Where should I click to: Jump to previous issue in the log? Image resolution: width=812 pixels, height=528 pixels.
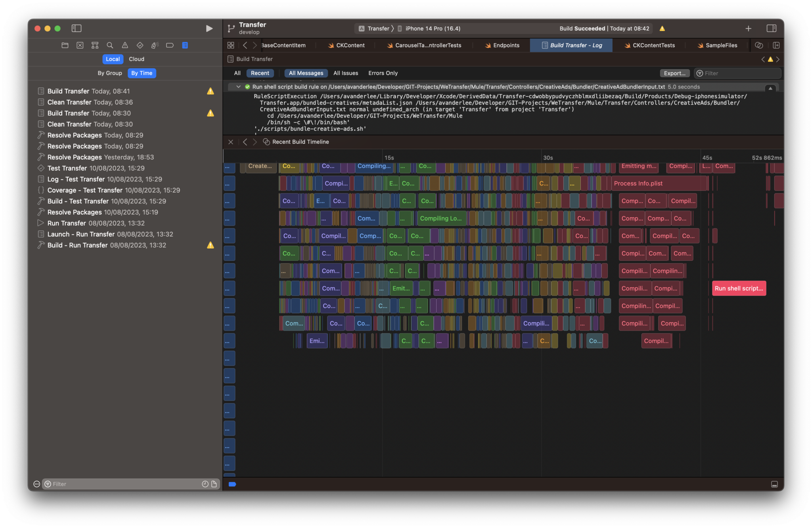763,59
